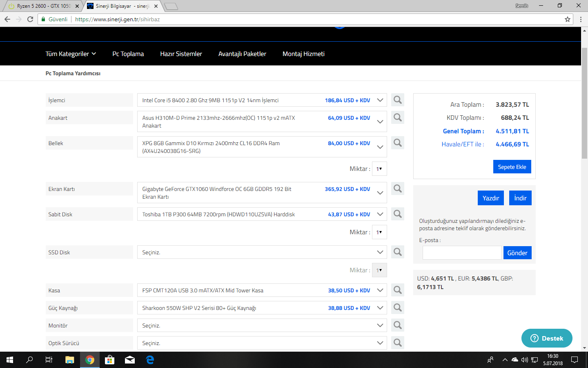This screenshot has width=588, height=368.
Task: Send the quote with Gönder
Action: click(517, 253)
